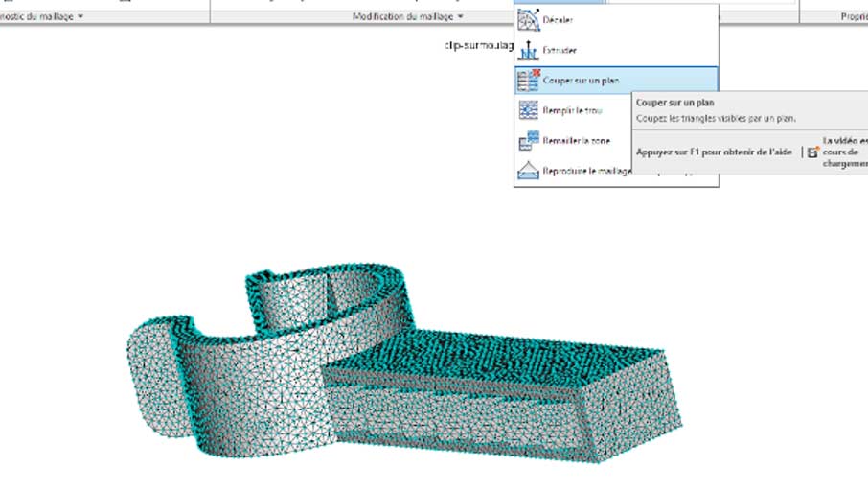This screenshot has height=491, width=868.
Task: Choose the Extruder menu entry text
Action: pos(560,50)
